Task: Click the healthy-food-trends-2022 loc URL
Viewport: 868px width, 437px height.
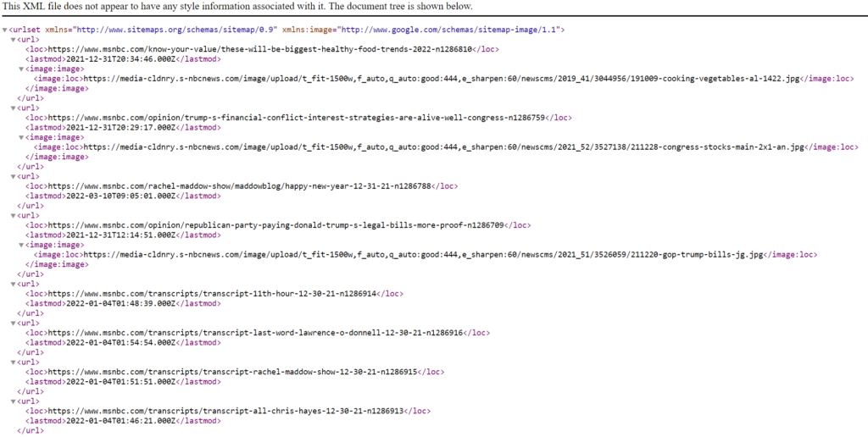Action: tap(259, 49)
